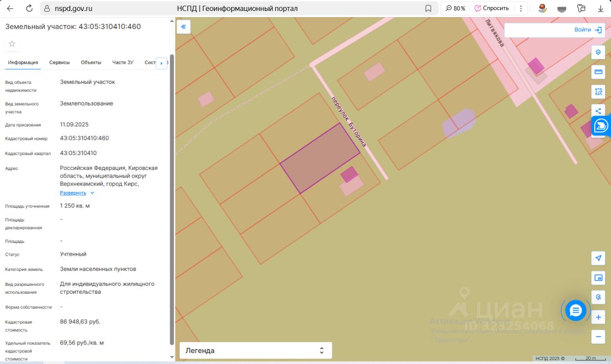Image resolution: width=611 pixels, height=364 pixels.
Task: Click the area value '1 250 кв. м'
Action: coord(75,206)
